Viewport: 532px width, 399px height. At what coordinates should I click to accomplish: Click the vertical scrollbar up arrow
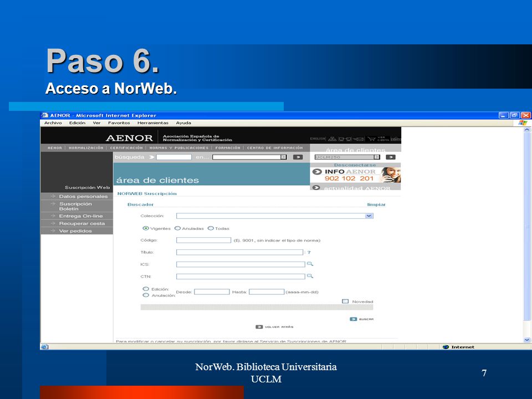click(x=526, y=130)
